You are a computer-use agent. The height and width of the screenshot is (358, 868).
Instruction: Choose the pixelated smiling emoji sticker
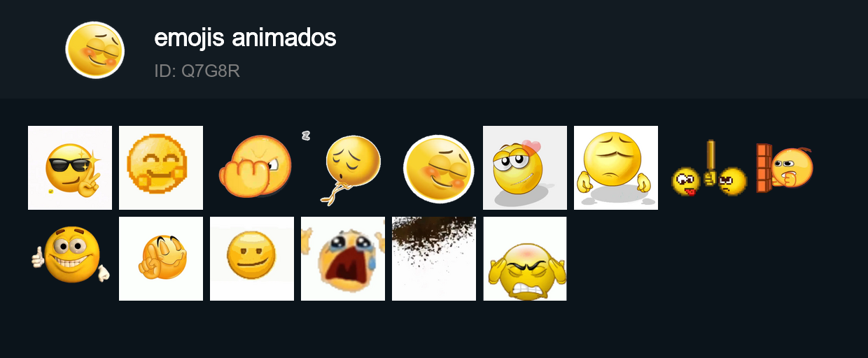tap(161, 168)
